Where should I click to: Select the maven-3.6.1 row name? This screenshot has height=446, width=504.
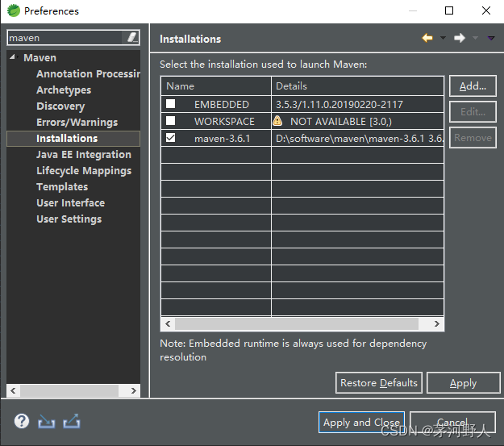tap(222, 139)
